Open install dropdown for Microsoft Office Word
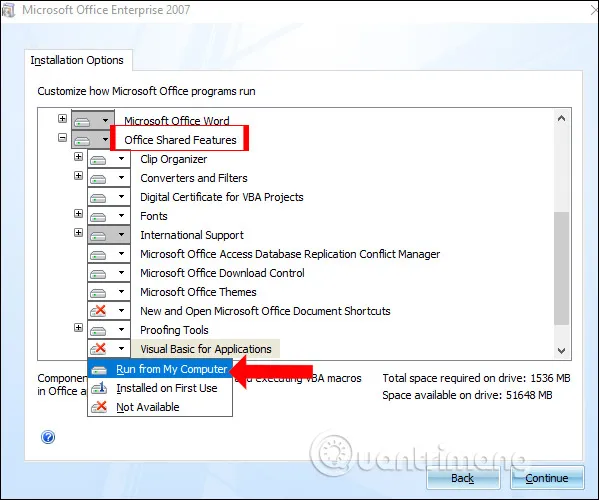The width and height of the screenshot is (599, 500). pyautogui.click(x=93, y=120)
